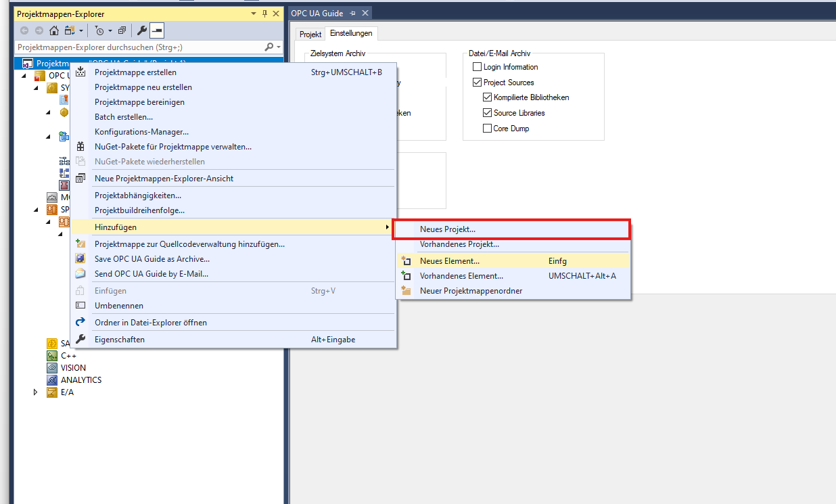
Task: Click the wrench icon beside Eigenschaften
Action: coord(80,340)
